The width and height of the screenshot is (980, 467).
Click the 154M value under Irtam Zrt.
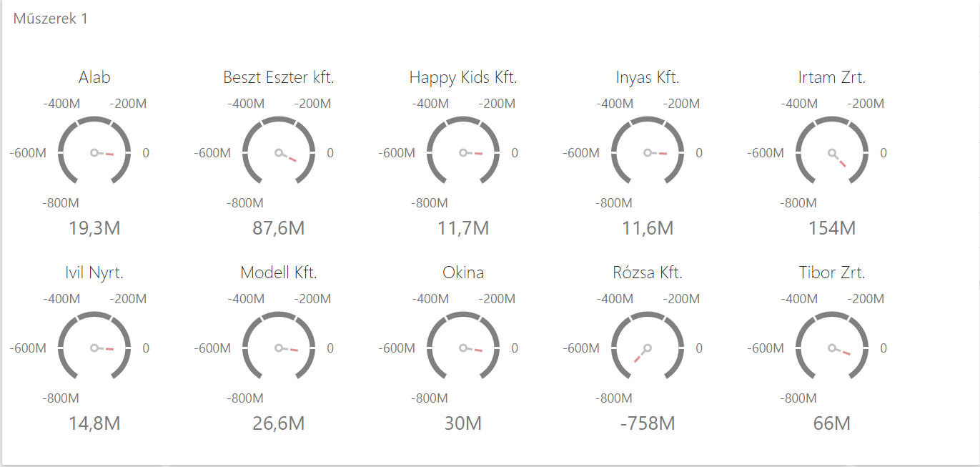tap(832, 229)
